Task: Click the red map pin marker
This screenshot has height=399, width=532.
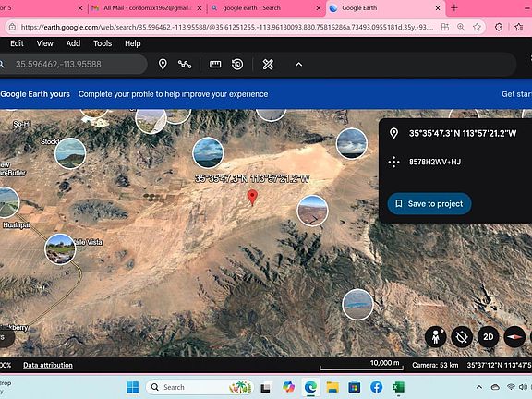Action: [252, 198]
